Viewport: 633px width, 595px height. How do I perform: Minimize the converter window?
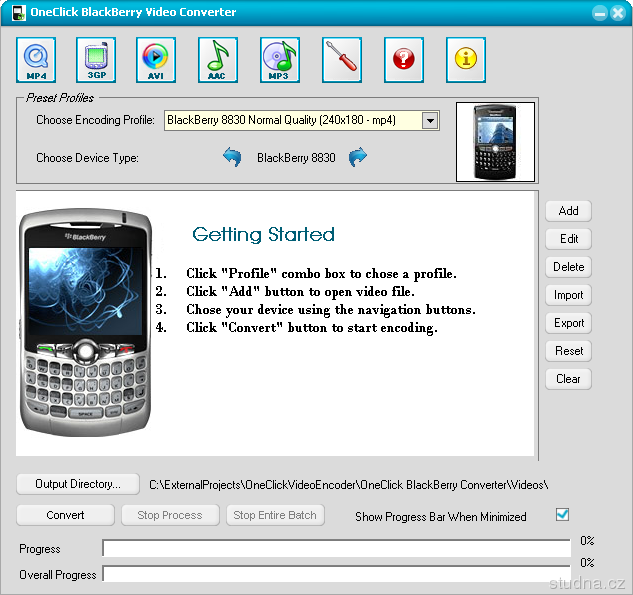599,13
